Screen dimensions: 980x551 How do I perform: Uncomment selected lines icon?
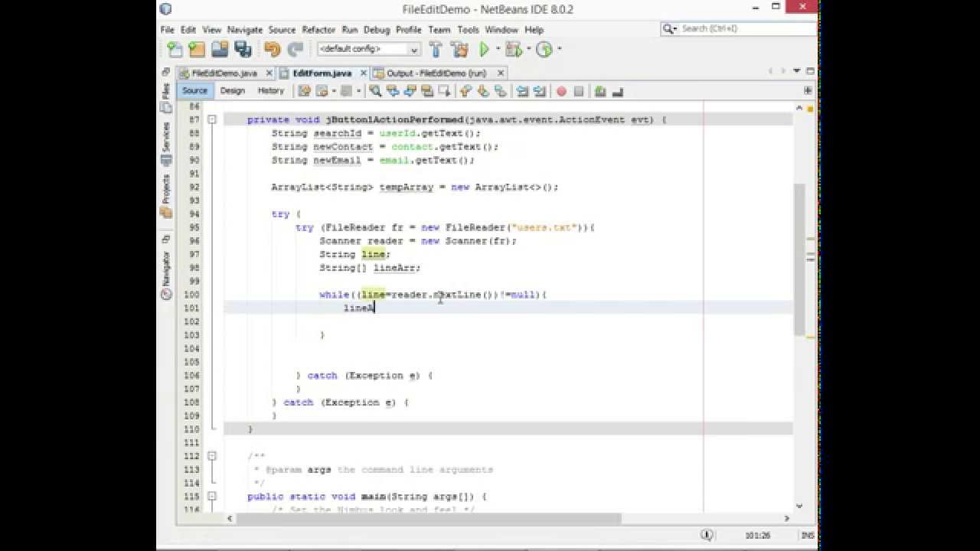[x=618, y=91]
